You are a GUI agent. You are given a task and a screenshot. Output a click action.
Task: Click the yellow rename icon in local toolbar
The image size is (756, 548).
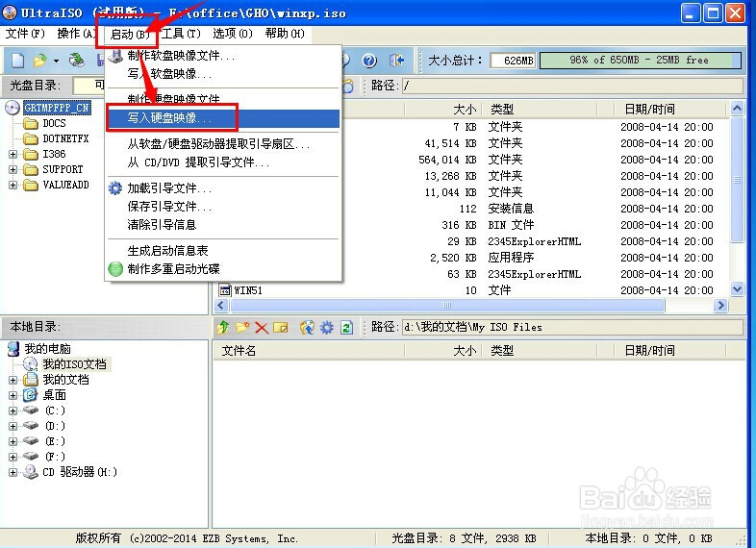click(x=281, y=328)
